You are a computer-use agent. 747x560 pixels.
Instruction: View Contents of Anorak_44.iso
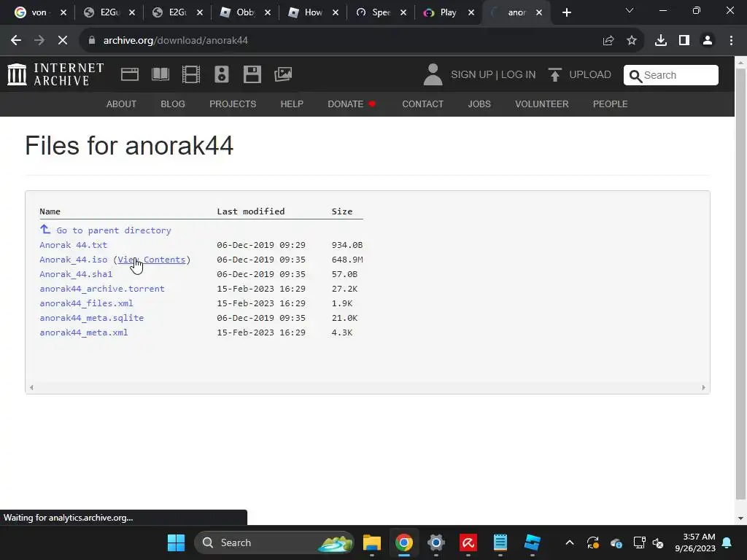point(152,260)
